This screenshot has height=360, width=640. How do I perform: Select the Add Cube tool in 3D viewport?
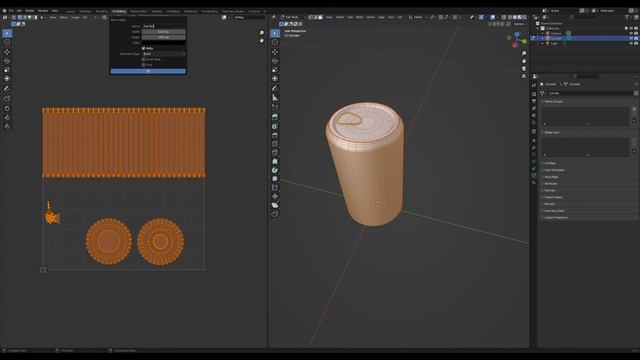[x=275, y=107]
